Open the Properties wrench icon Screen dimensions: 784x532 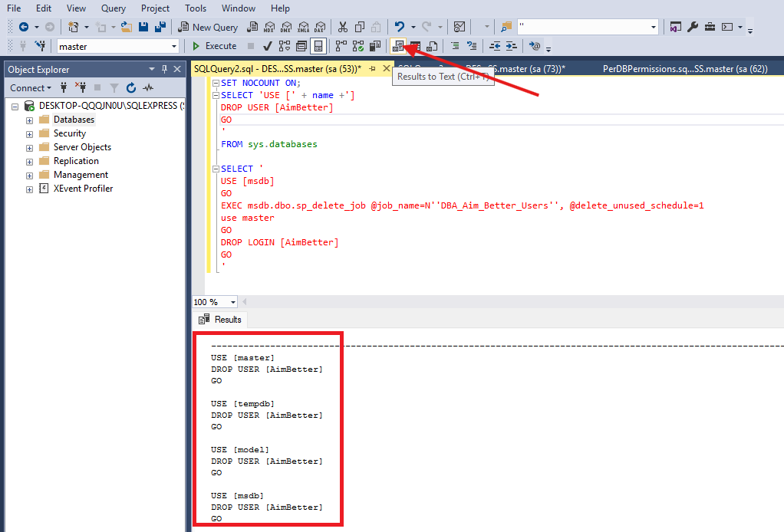[x=693, y=27]
